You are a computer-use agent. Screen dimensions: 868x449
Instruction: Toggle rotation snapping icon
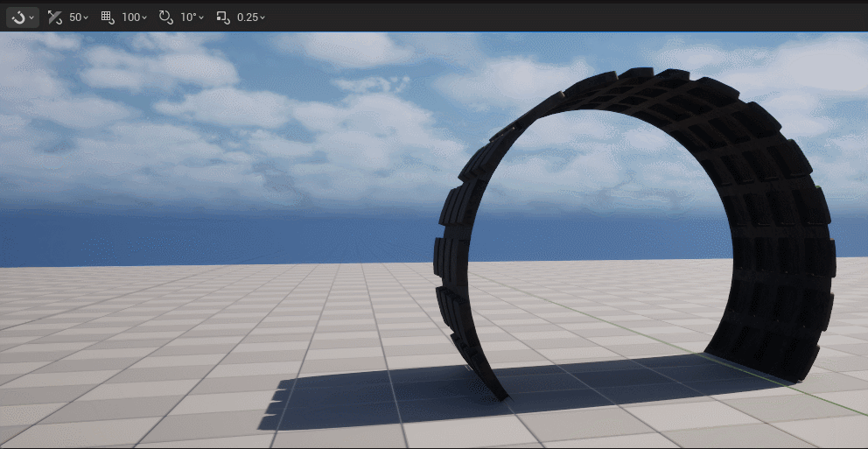point(166,18)
